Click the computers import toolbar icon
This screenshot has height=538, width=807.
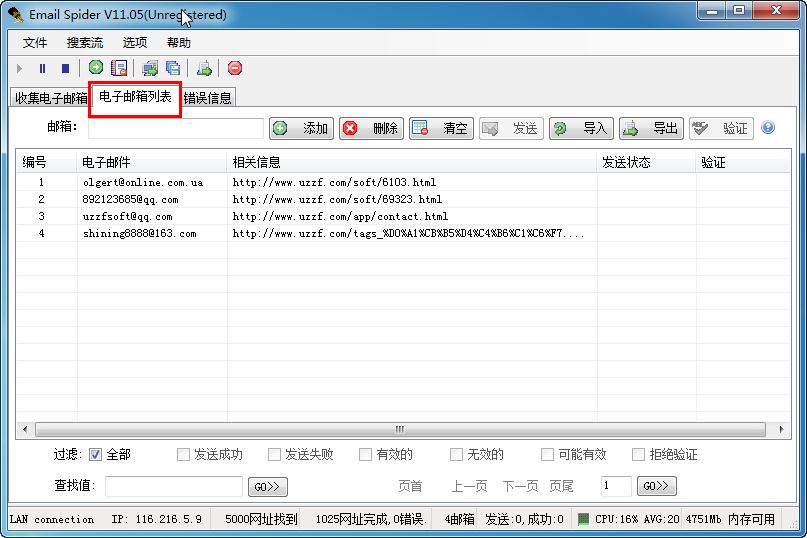(x=150, y=68)
